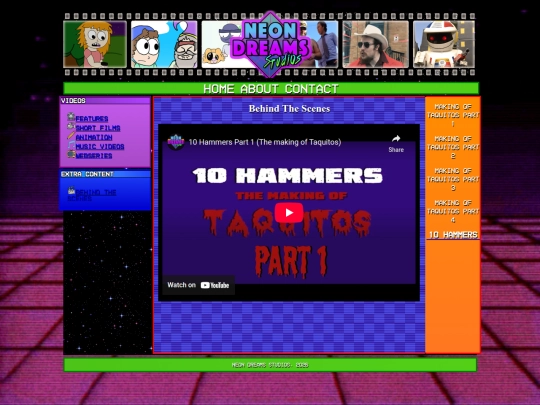Click the Extra Content panel header

(105, 174)
